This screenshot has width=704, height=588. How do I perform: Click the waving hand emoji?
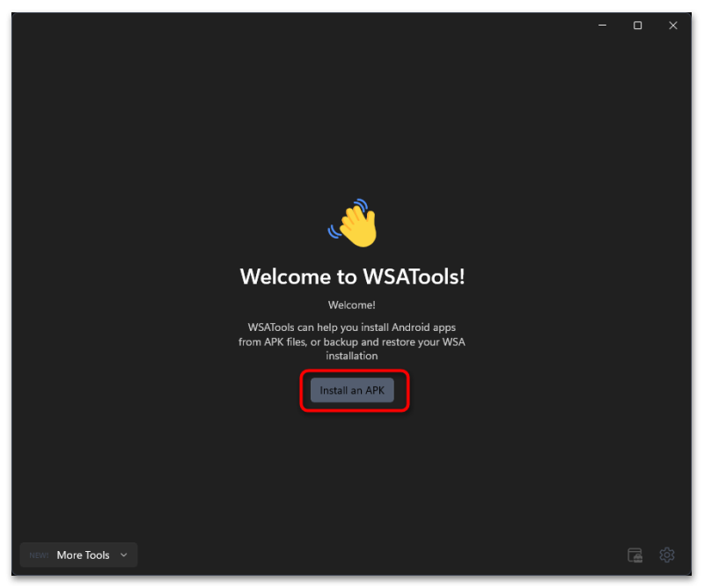pos(353,224)
